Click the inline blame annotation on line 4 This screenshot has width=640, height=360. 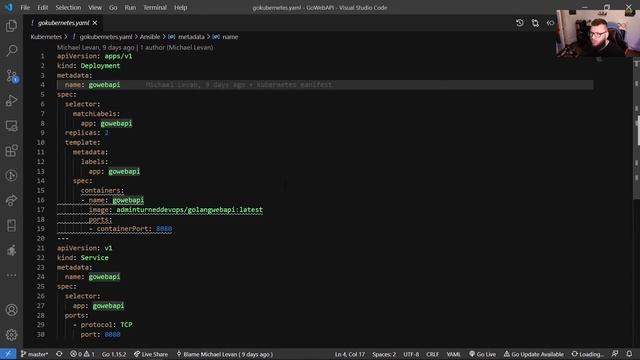point(239,85)
